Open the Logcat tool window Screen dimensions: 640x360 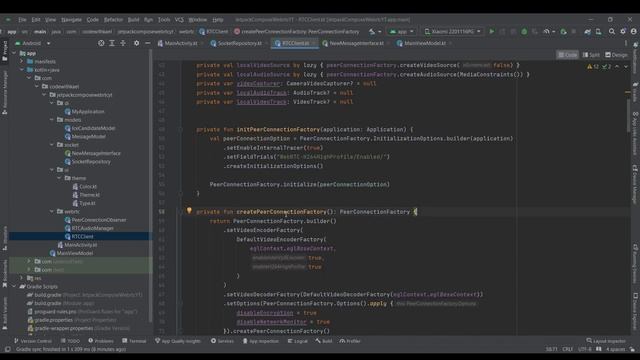coord(298,341)
